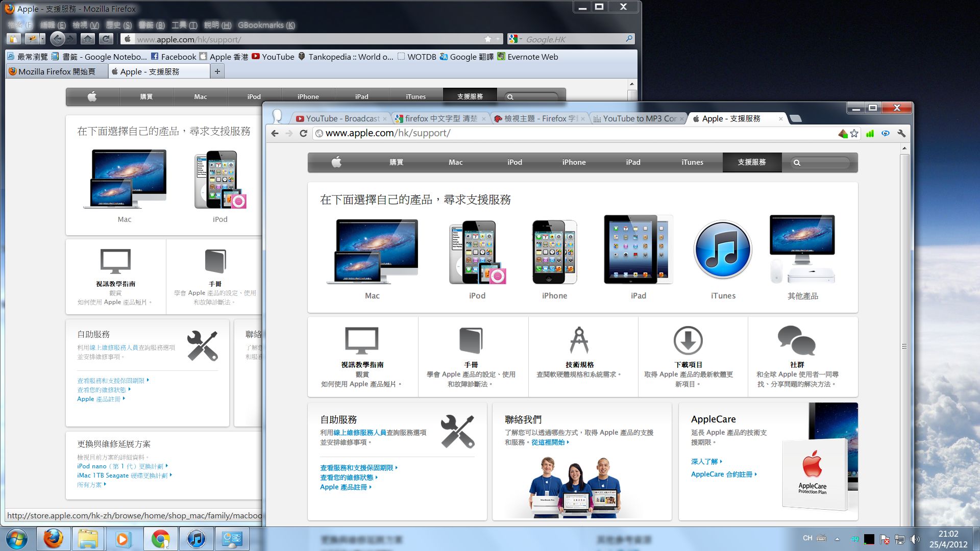This screenshot has height=551, width=980.
Task: Open the 書籤 (B) menu in Firefox
Action: point(152,25)
